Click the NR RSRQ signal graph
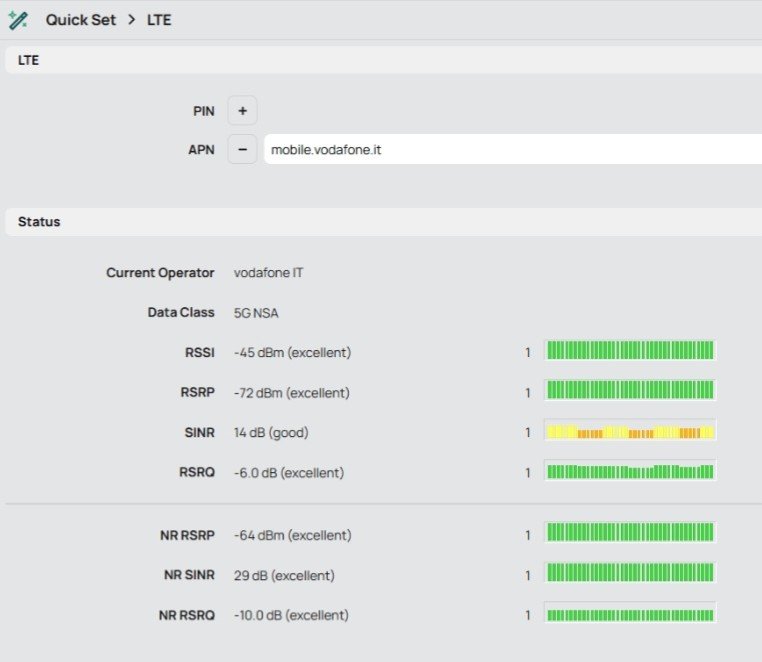The width and height of the screenshot is (762, 662). coord(630,615)
